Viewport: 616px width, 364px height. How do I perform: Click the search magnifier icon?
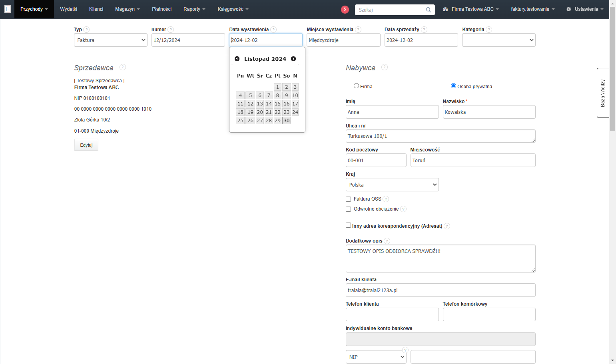tap(429, 10)
